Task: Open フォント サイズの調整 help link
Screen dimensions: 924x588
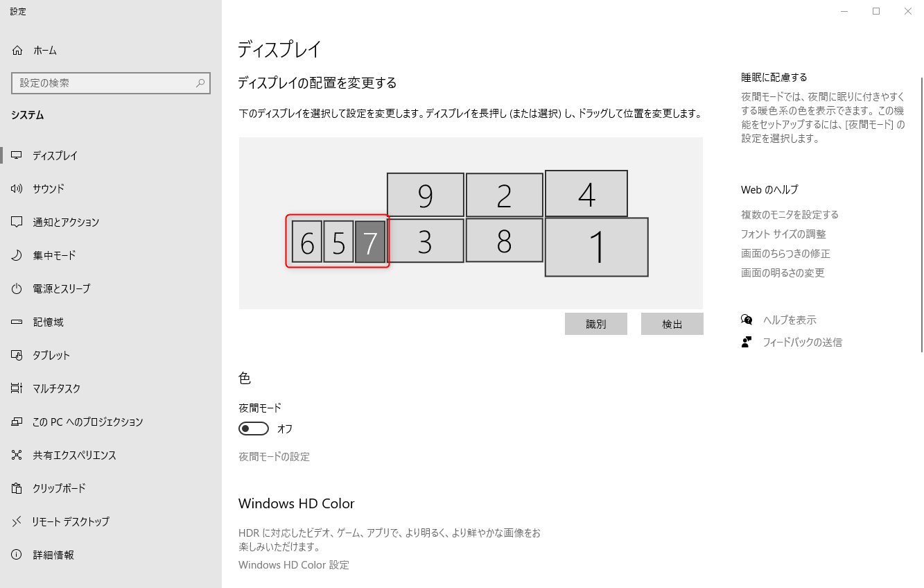Action: [783, 234]
